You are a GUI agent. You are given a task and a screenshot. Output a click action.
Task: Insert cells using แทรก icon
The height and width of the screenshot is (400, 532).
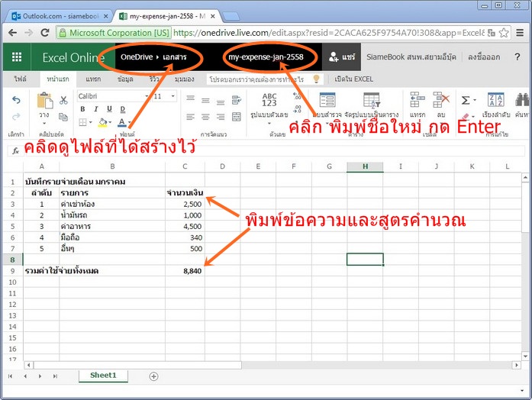pyautogui.click(x=417, y=100)
